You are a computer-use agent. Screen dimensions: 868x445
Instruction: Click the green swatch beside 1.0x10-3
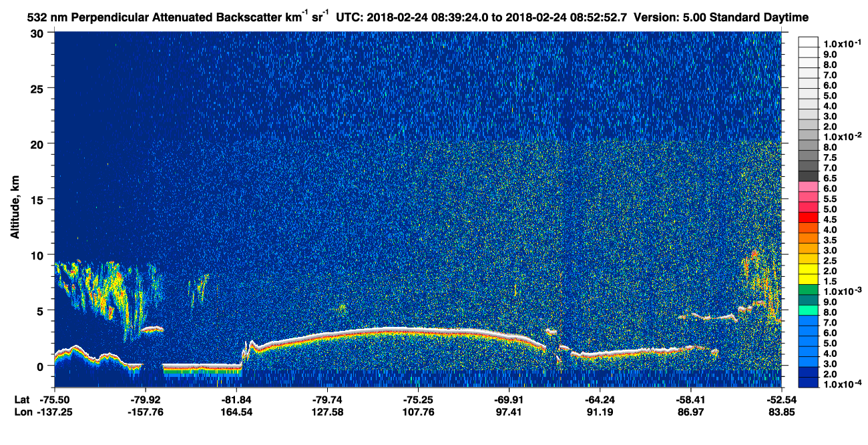coord(808,291)
